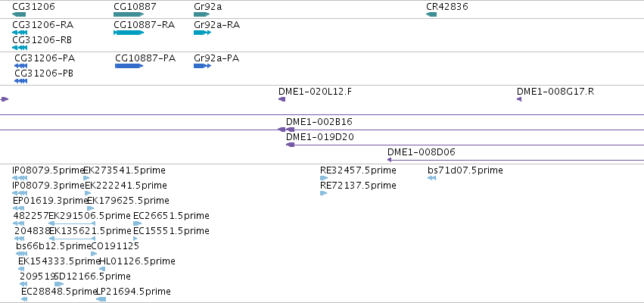This screenshot has height=303, width=644.
Task: Click the EK291506.5prime spliced EST feature
Action: point(73,223)
